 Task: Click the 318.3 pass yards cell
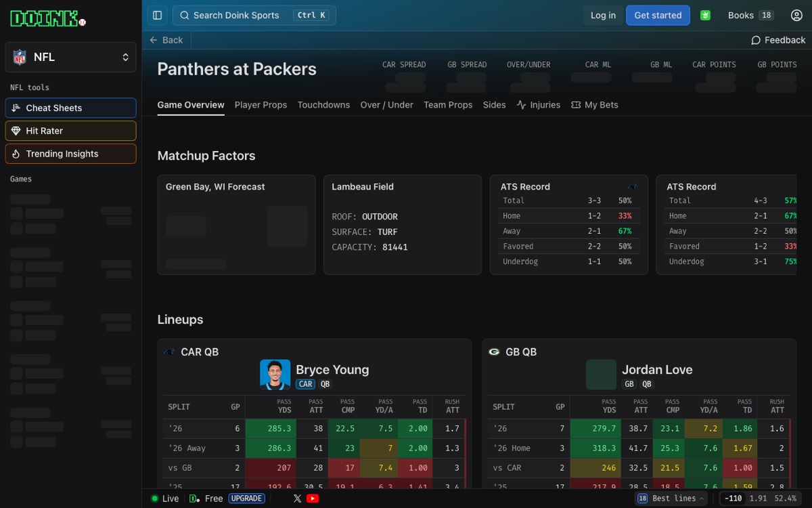[595, 448]
